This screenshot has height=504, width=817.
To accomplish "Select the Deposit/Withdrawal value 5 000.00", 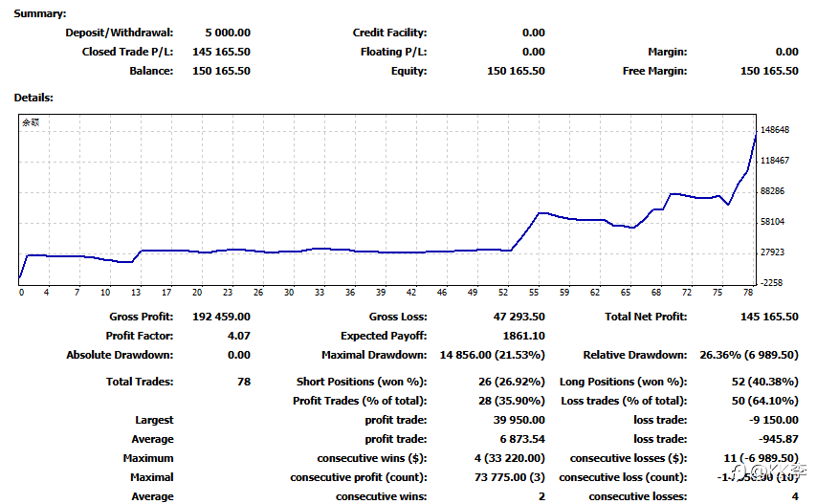I will (228, 33).
